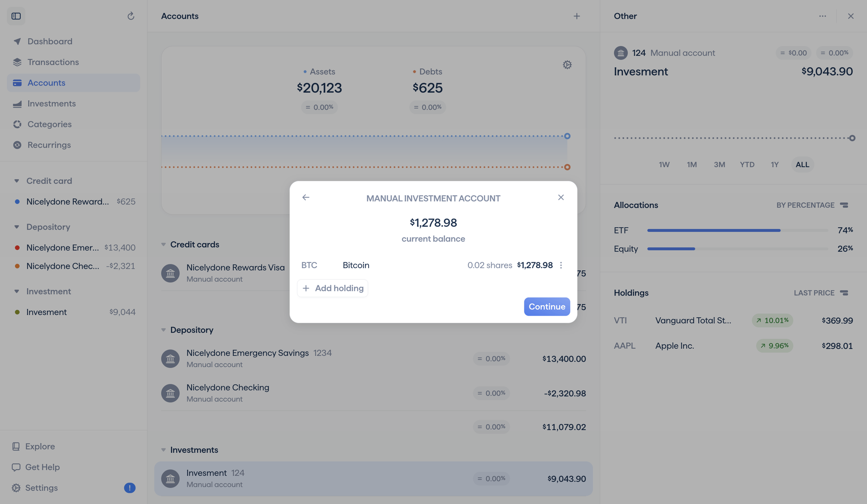Open Nicelydone Checking account row

(x=374, y=393)
